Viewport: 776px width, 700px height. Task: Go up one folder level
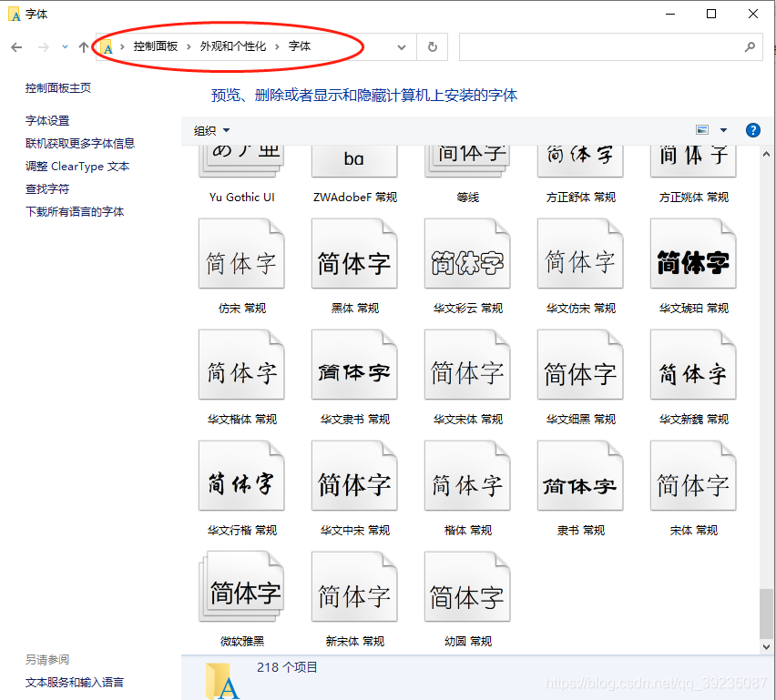tap(83, 47)
